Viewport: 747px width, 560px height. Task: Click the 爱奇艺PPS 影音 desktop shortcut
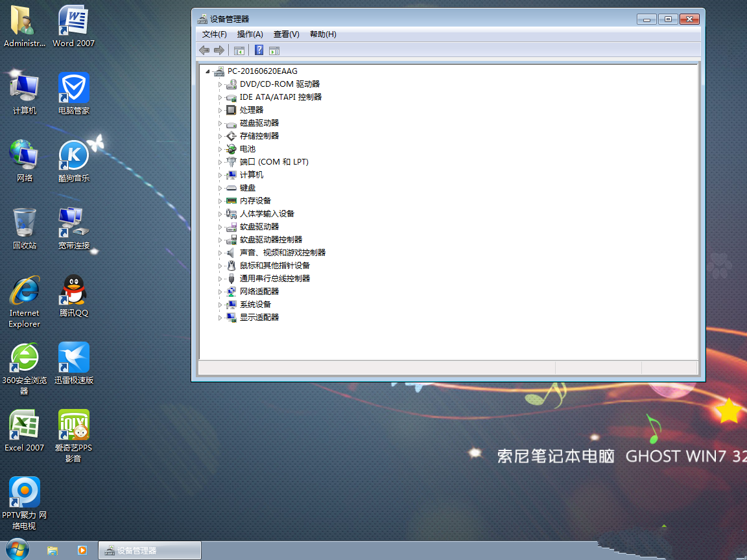73,436
